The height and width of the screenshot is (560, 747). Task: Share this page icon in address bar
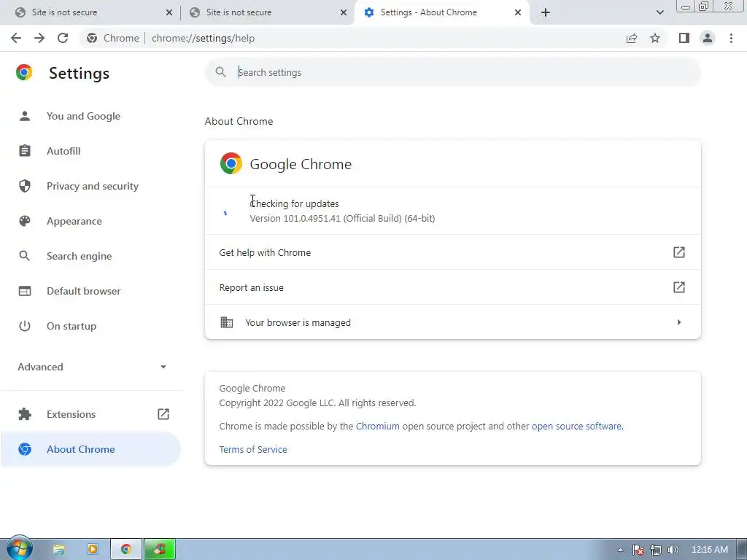632,38
